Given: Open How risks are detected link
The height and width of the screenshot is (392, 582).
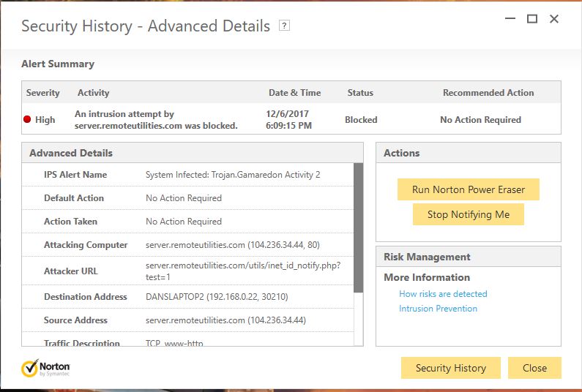Looking at the screenshot, I should click(443, 294).
